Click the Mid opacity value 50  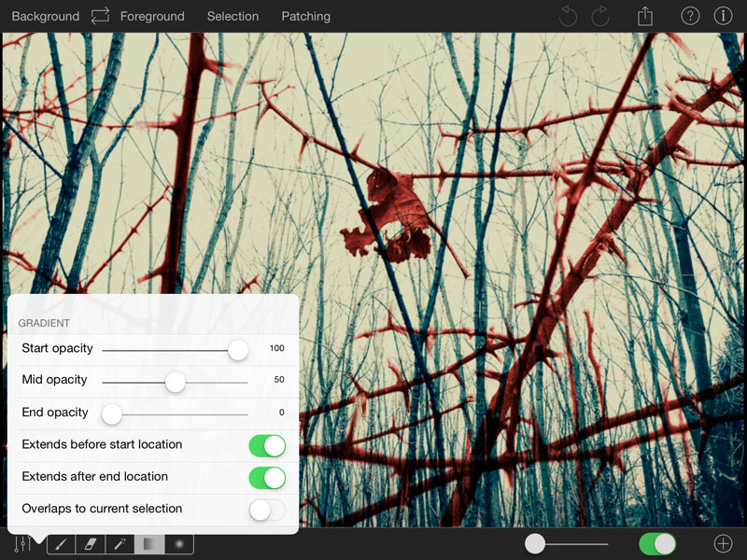(279, 380)
